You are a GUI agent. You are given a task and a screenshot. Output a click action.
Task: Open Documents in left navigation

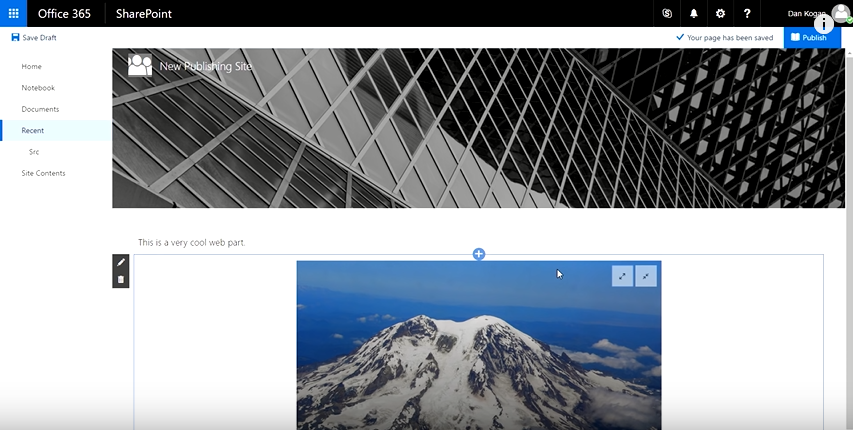tap(40, 109)
